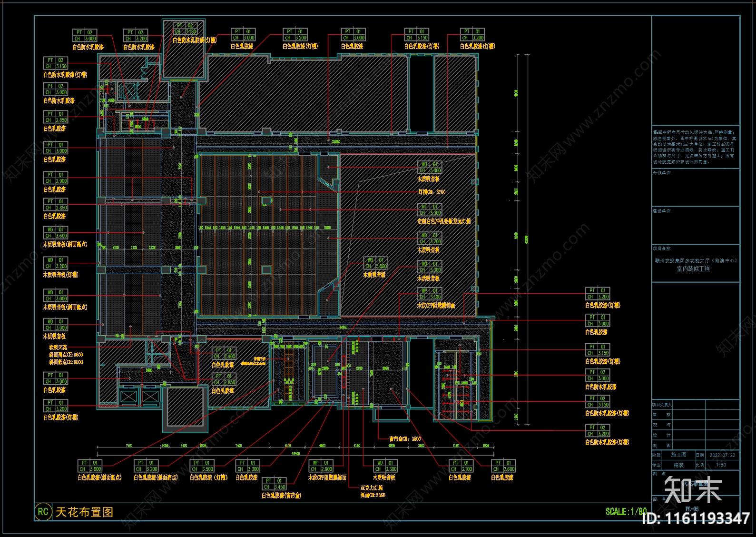Click the '合作单位' field label
Viewport: 756px width, 537px height.
(x=662, y=173)
